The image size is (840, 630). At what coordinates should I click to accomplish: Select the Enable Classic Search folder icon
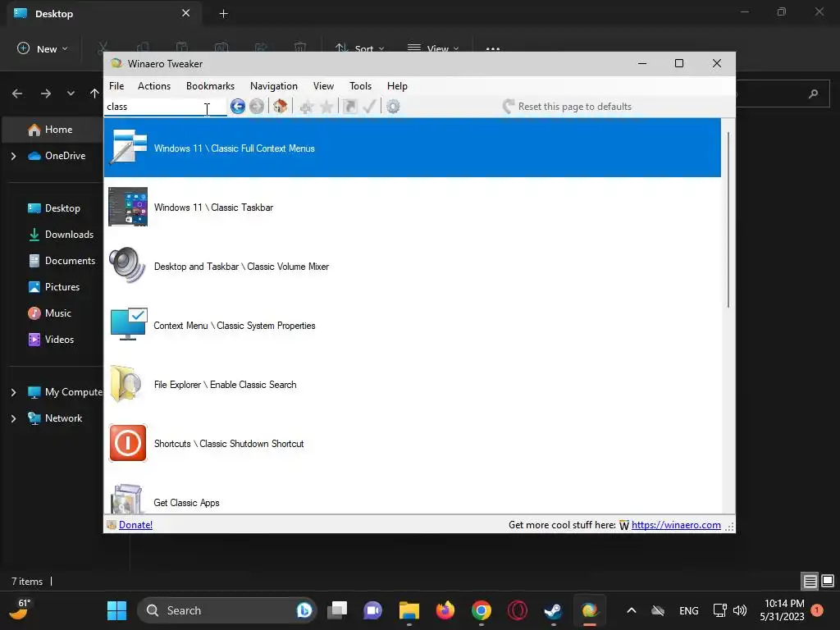126,384
